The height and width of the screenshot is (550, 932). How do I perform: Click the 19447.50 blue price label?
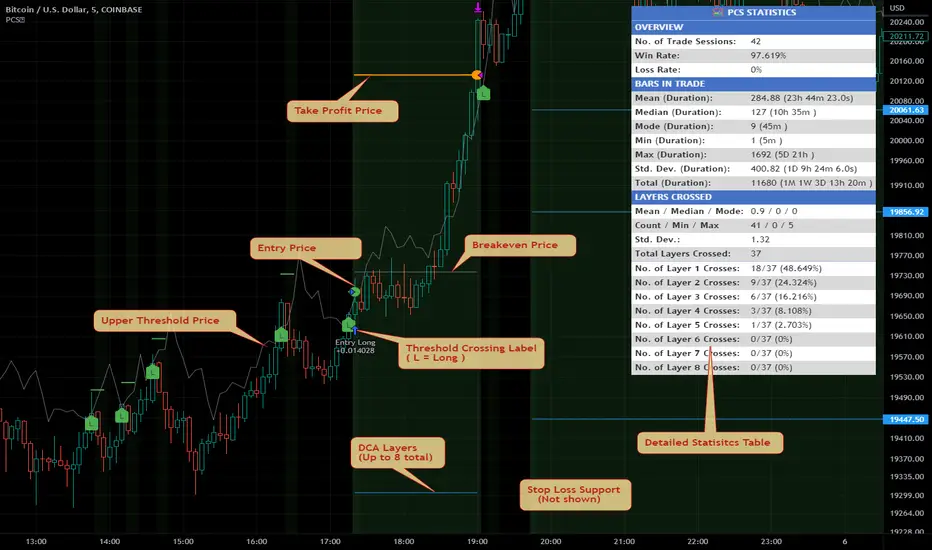pyautogui.click(x=906, y=419)
